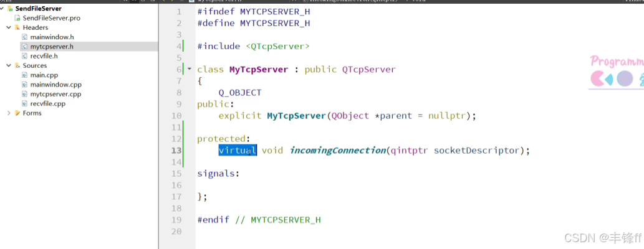Open main.cpp from Sources
The height and width of the screenshot is (249, 644).
tap(44, 75)
